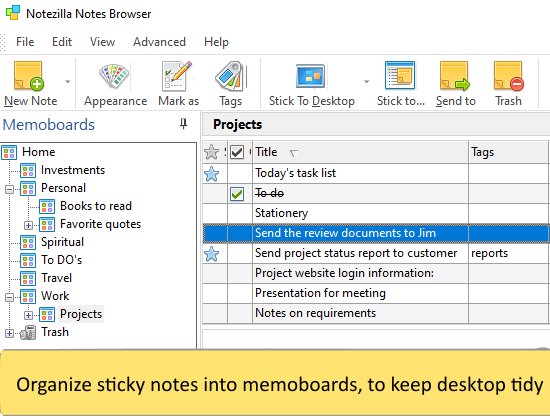
Task: Open the File menu
Action: tap(25, 42)
